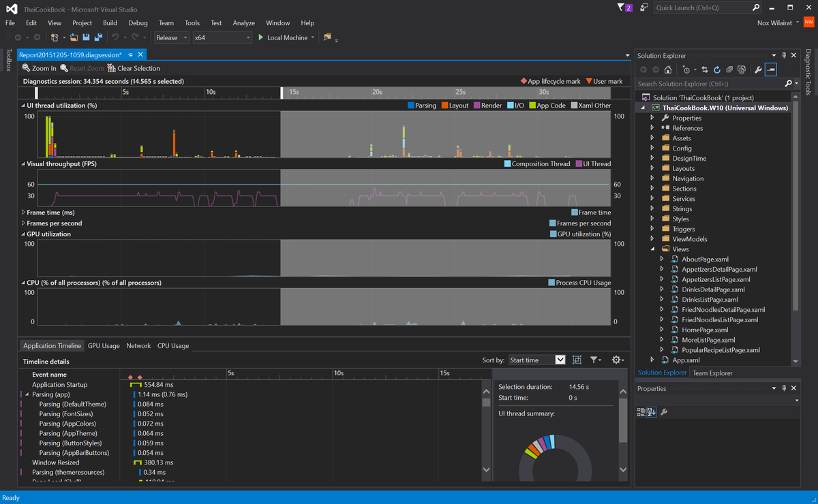
Task: Switch to the GPU Usage tab
Action: (x=104, y=346)
